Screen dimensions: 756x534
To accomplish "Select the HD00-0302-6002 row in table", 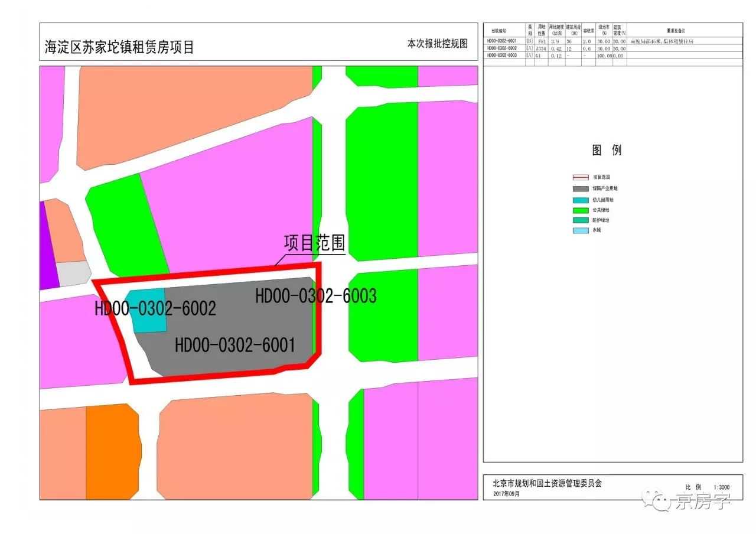I will coord(502,48).
